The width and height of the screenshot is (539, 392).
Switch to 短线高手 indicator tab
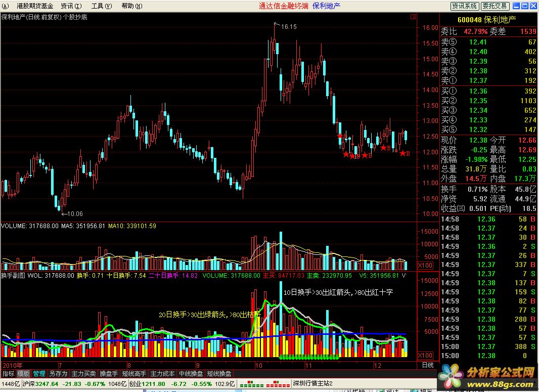(134, 373)
